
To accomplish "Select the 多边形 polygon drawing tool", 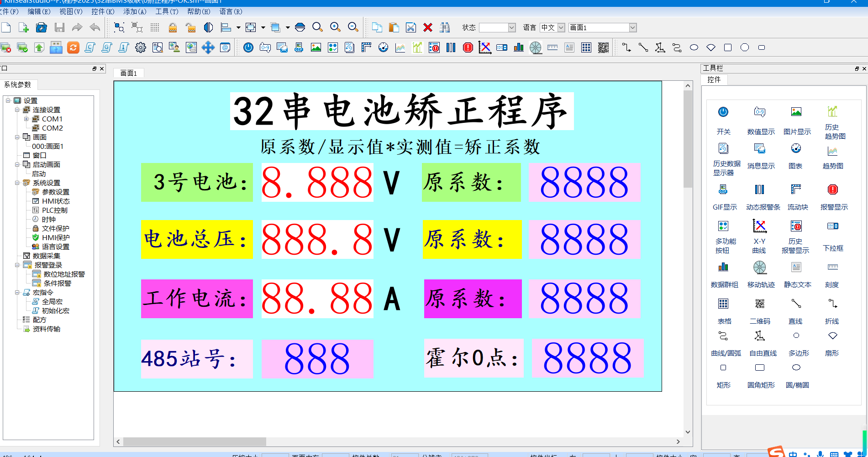I will [796, 335].
